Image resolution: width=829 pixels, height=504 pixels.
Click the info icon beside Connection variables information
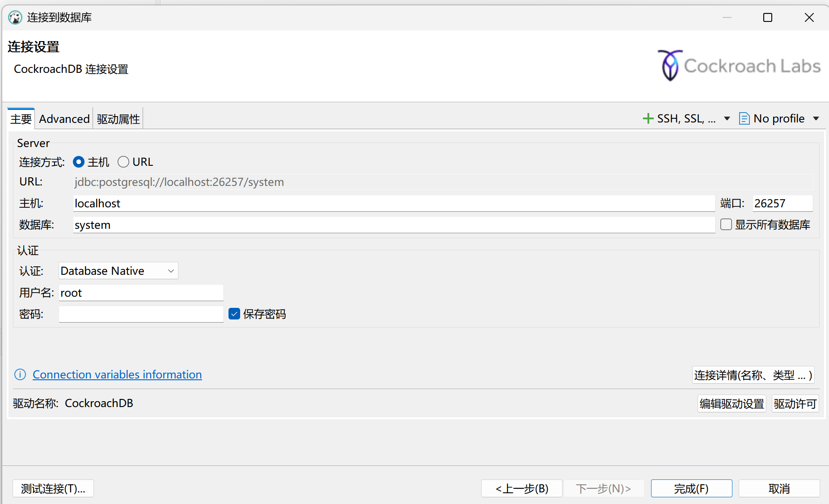20,374
